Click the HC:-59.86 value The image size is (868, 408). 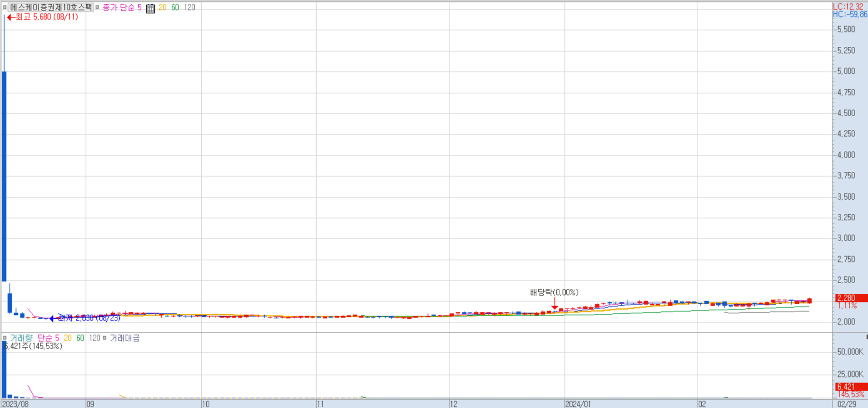(850, 14)
